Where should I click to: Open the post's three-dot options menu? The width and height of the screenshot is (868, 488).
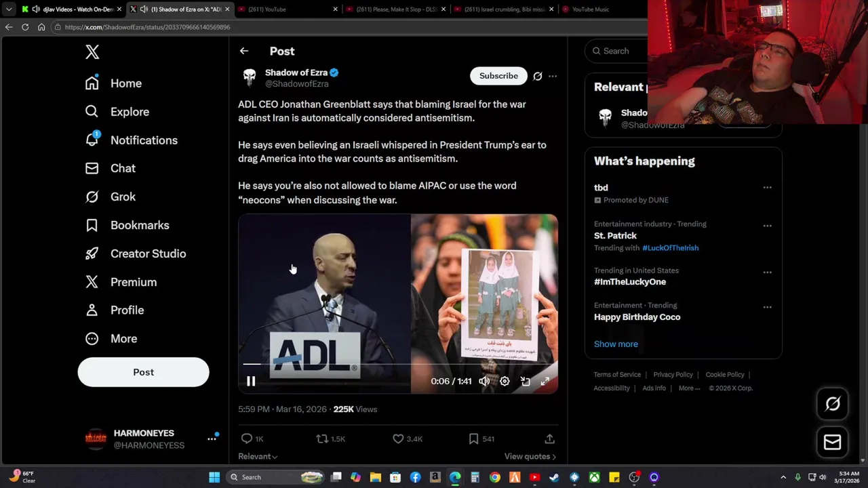click(553, 76)
